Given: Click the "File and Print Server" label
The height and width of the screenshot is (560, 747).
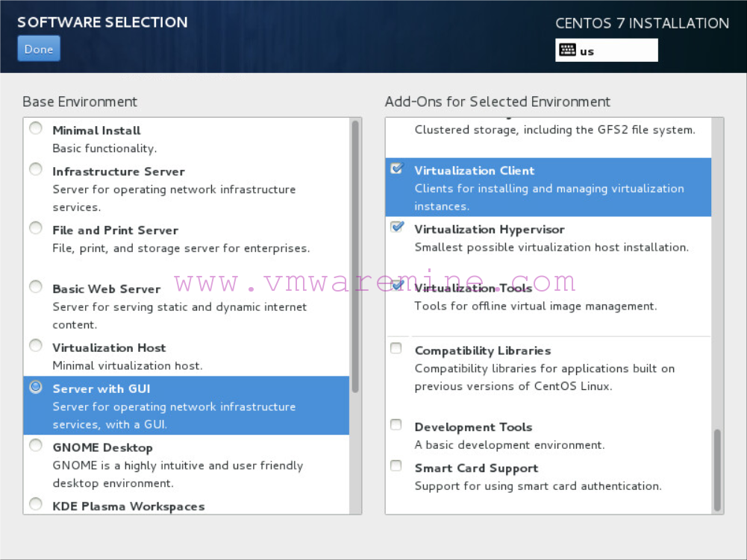Looking at the screenshot, I should pyautogui.click(x=115, y=230).
